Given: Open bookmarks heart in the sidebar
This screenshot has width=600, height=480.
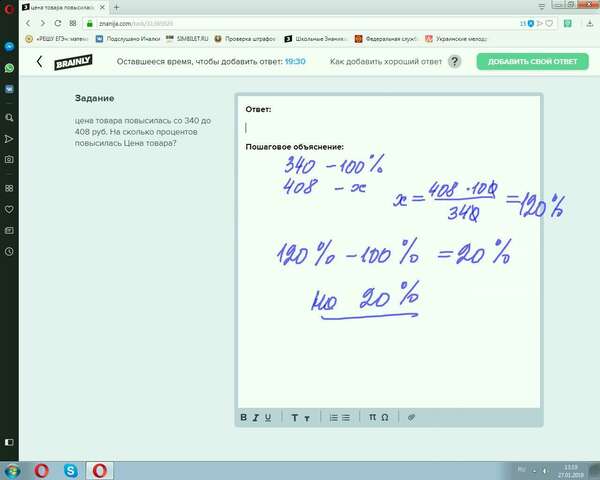Looking at the screenshot, I should click(9, 209).
